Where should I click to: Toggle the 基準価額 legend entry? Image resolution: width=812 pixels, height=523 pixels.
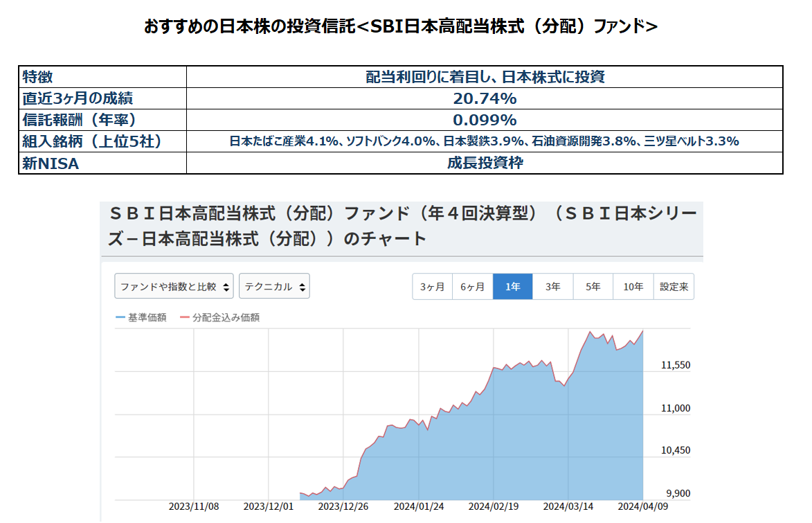pyautogui.click(x=141, y=317)
